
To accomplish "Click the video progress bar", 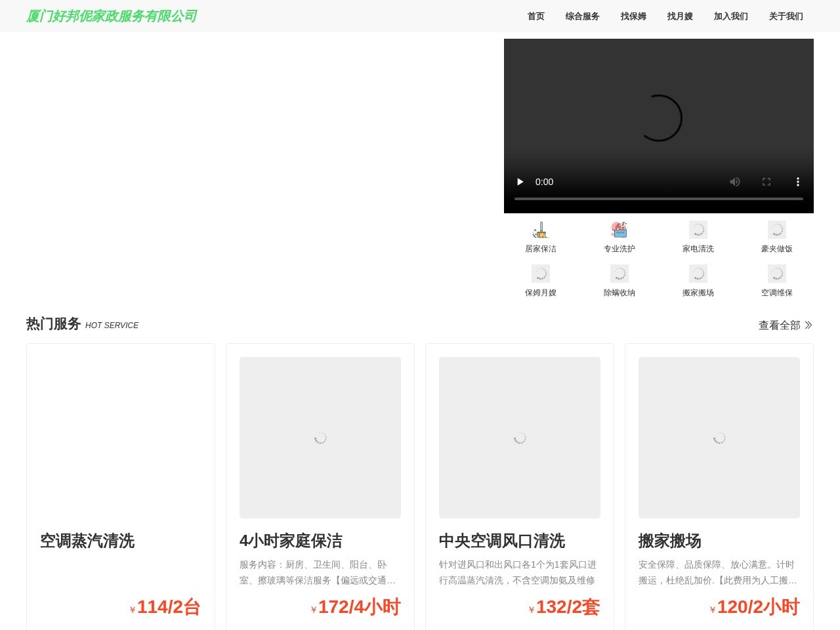I will tap(658, 198).
